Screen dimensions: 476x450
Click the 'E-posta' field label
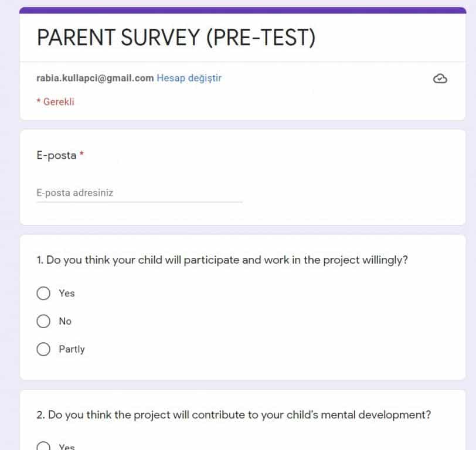point(56,155)
